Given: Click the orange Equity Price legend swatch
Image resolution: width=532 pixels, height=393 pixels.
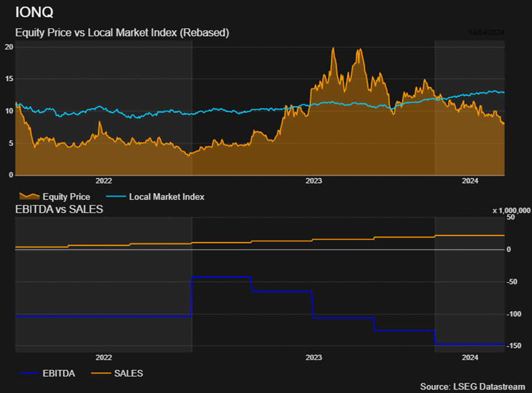Looking at the screenshot, I should [x=30, y=196].
